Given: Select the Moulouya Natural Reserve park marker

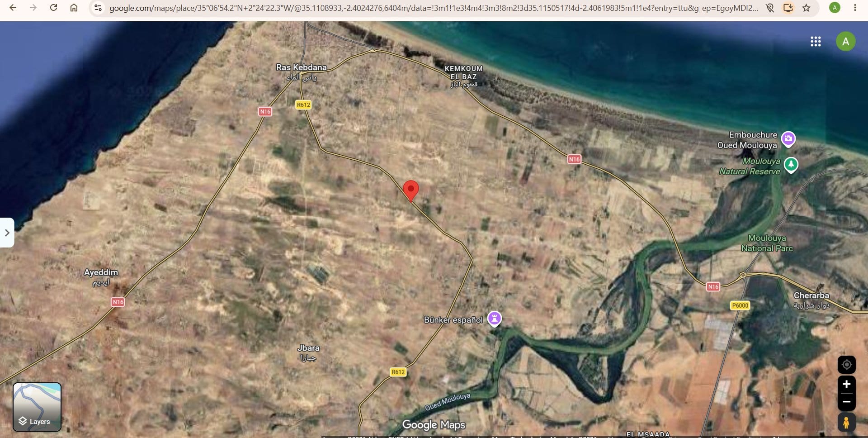Looking at the screenshot, I should (791, 165).
